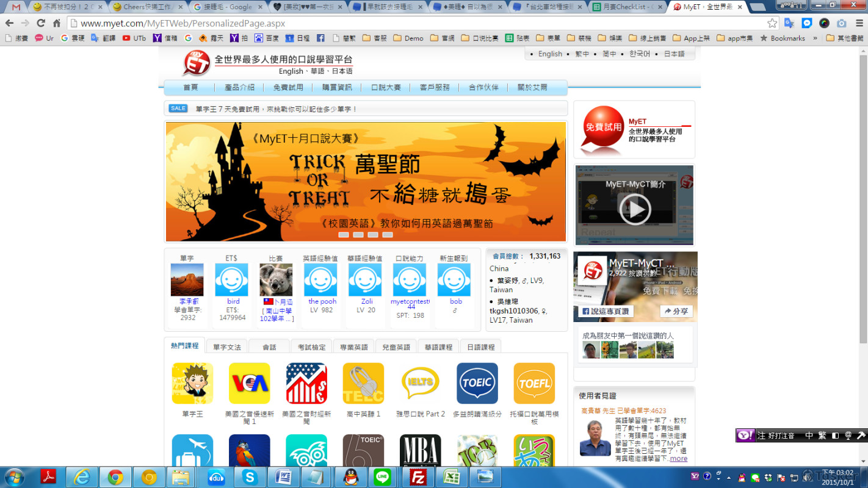Image resolution: width=868 pixels, height=488 pixels.
Task: Jump to the last banner carousel indicator
Action: [388, 235]
